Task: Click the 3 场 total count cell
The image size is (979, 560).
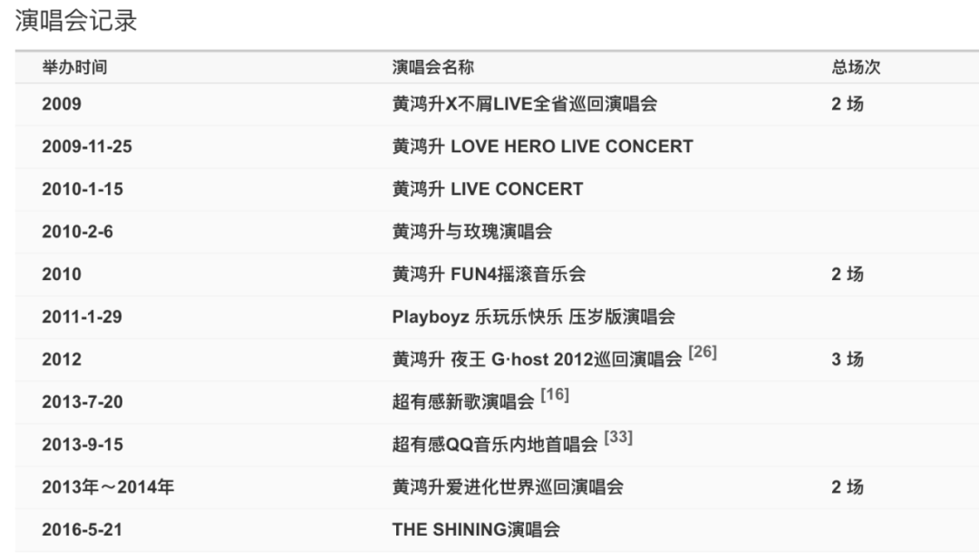Action: pyautogui.click(x=848, y=360)
